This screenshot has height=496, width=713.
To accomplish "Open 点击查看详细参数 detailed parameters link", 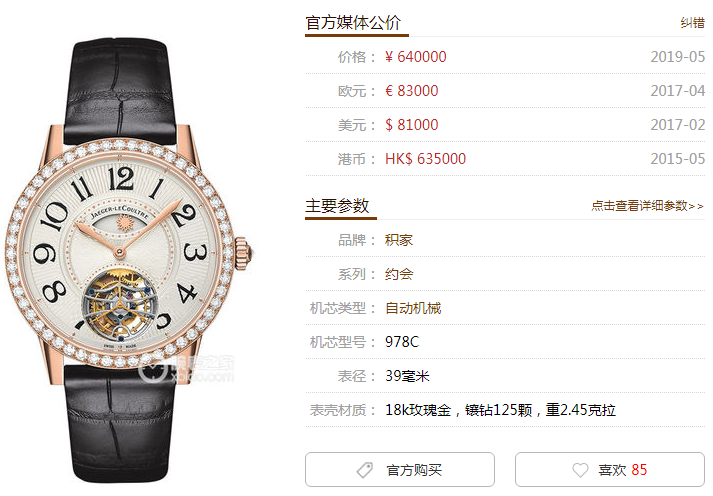I will [x=648, y=206].
